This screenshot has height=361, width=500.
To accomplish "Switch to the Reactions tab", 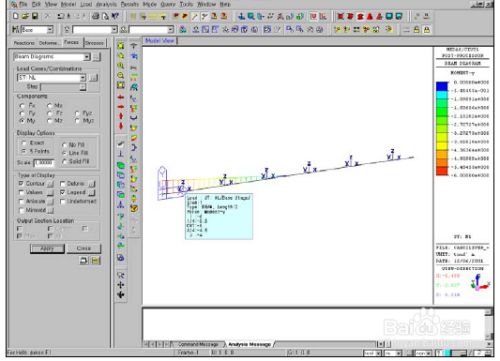I will [x=24, y=43].
